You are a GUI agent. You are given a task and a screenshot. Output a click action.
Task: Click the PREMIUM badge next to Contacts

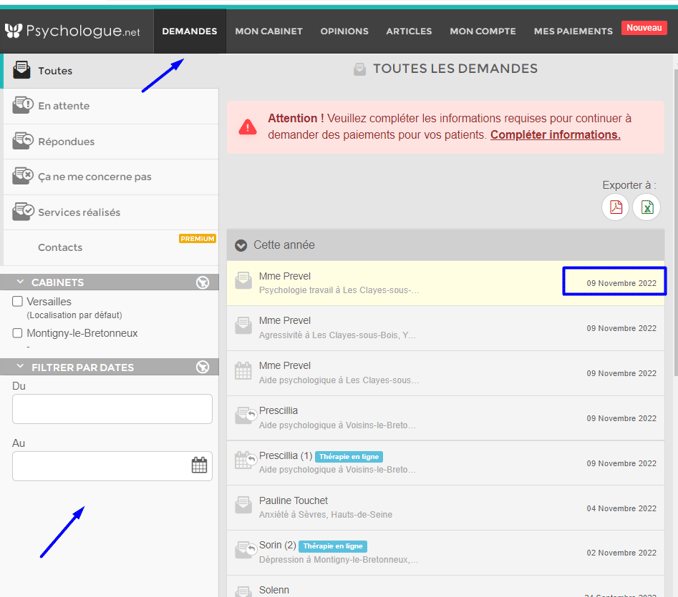pyautogui.click(x=197, y=239)
